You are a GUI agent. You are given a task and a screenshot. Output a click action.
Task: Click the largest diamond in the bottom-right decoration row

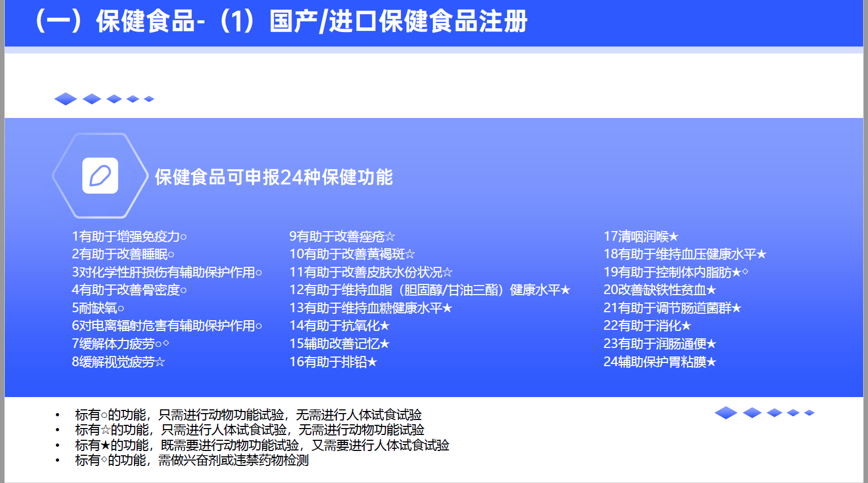pos(725,413)
